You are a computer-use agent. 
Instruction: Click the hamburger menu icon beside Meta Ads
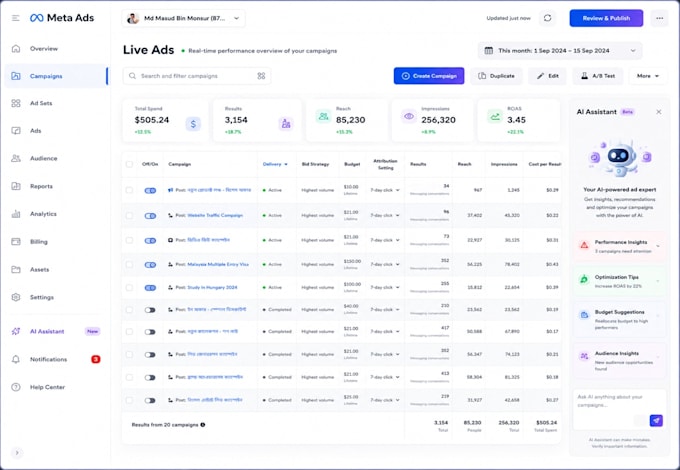(16, 18)
